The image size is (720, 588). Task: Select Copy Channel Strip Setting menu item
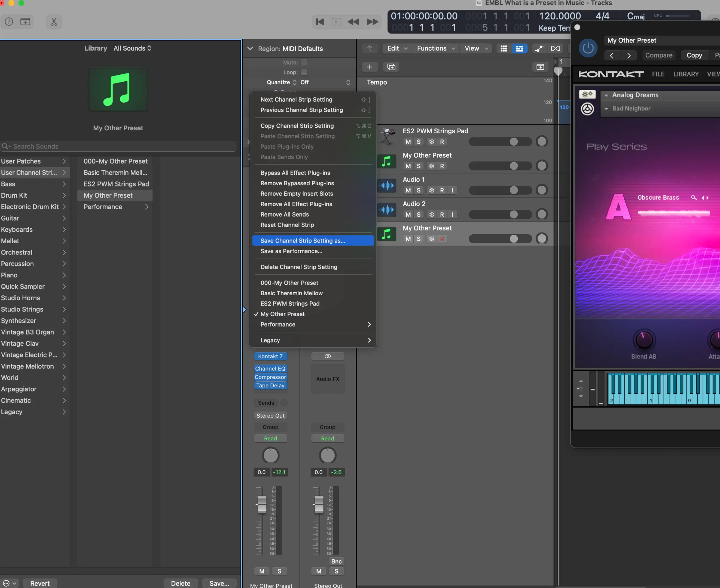click(297, 125)
